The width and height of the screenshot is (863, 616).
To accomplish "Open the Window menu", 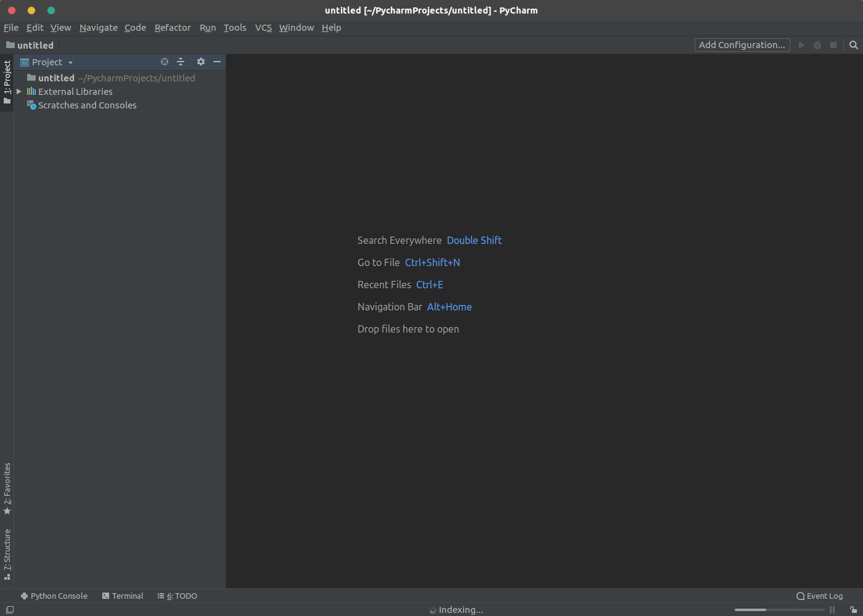I will tap(297, 28).
